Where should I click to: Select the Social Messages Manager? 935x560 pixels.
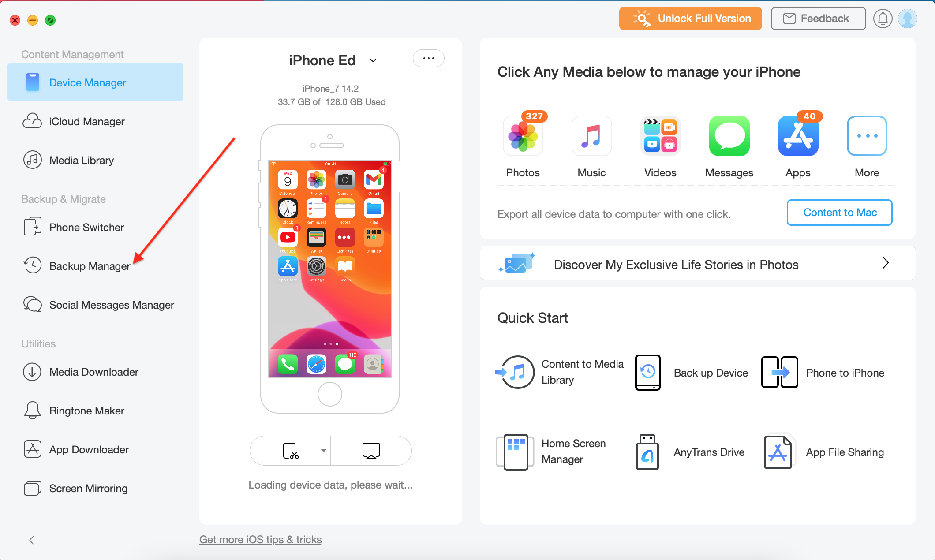(111, 305)
